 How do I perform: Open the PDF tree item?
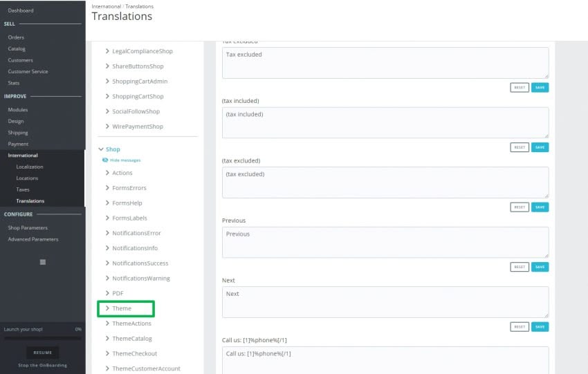pyautogui.click(x=118, y=293)
